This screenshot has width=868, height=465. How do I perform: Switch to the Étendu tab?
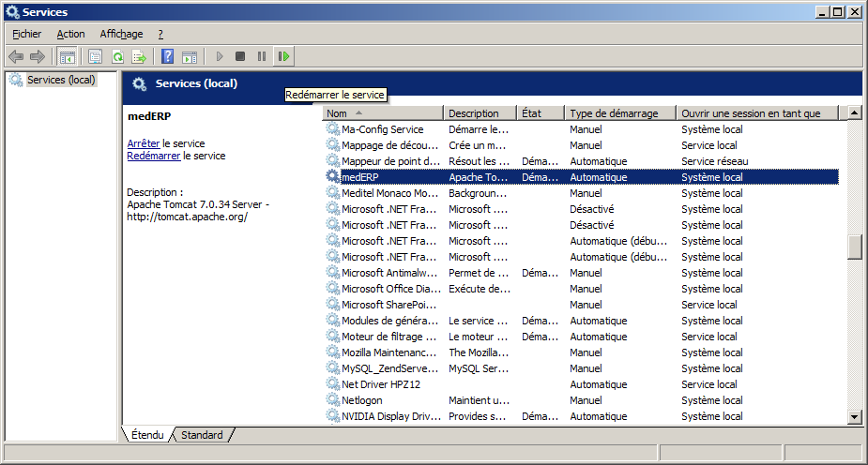147,435
